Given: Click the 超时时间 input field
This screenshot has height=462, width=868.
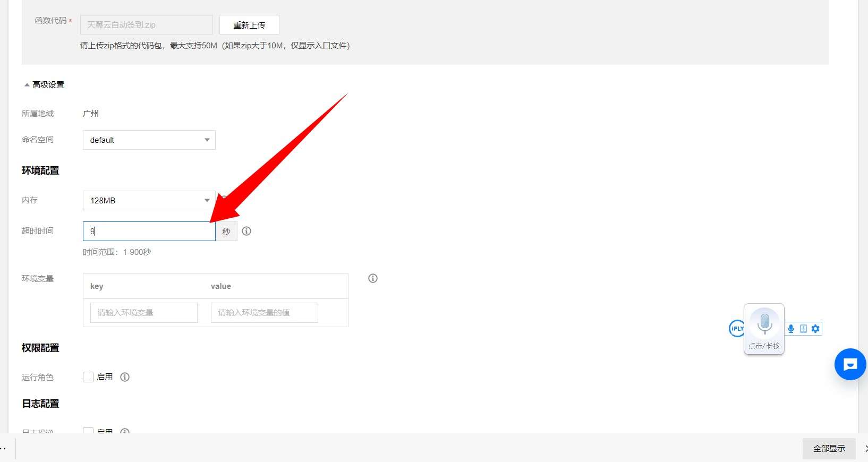Looking at the screenshot, I should coord(149,232).
